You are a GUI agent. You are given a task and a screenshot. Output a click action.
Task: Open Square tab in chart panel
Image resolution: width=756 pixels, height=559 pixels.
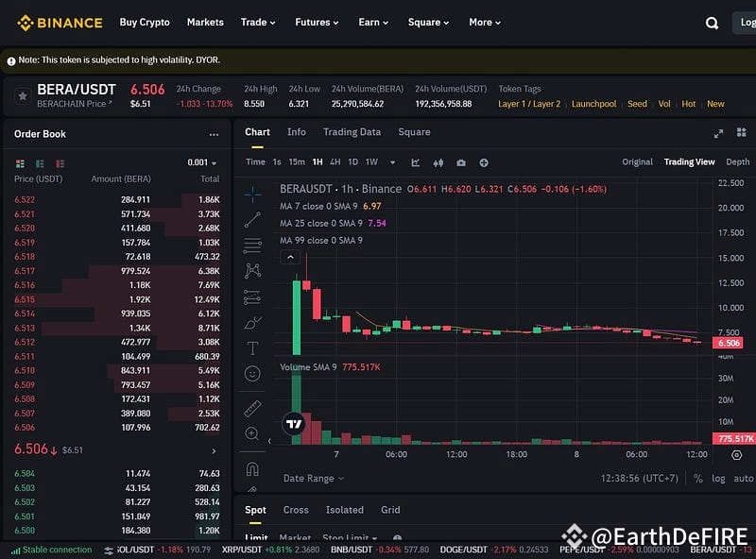click(x=414, y=132)
